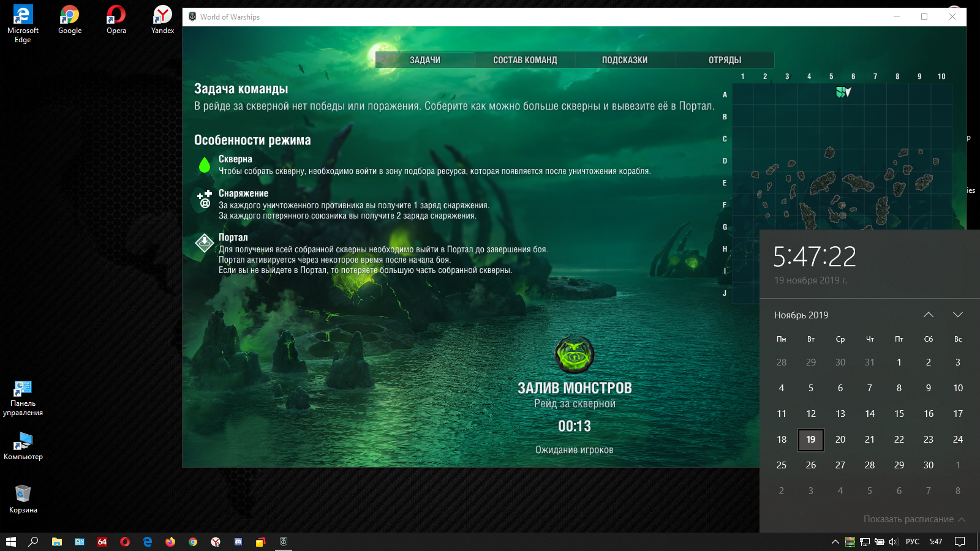Select November 15 in calendar
This screenshot has width=980, height=551.
[899, 414]
